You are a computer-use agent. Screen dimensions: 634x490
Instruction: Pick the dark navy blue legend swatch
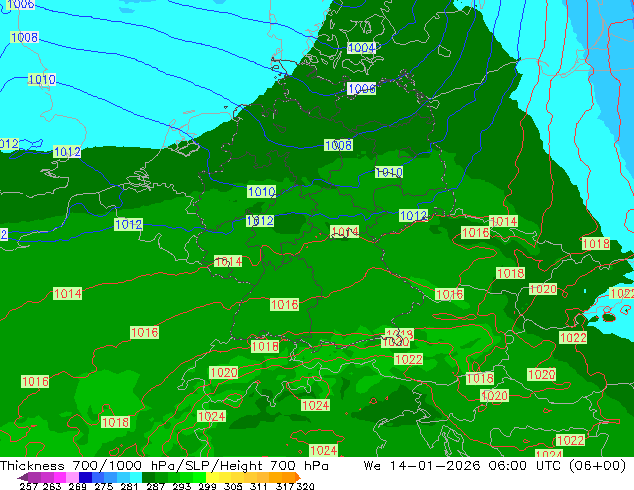(x=85, y=477)
